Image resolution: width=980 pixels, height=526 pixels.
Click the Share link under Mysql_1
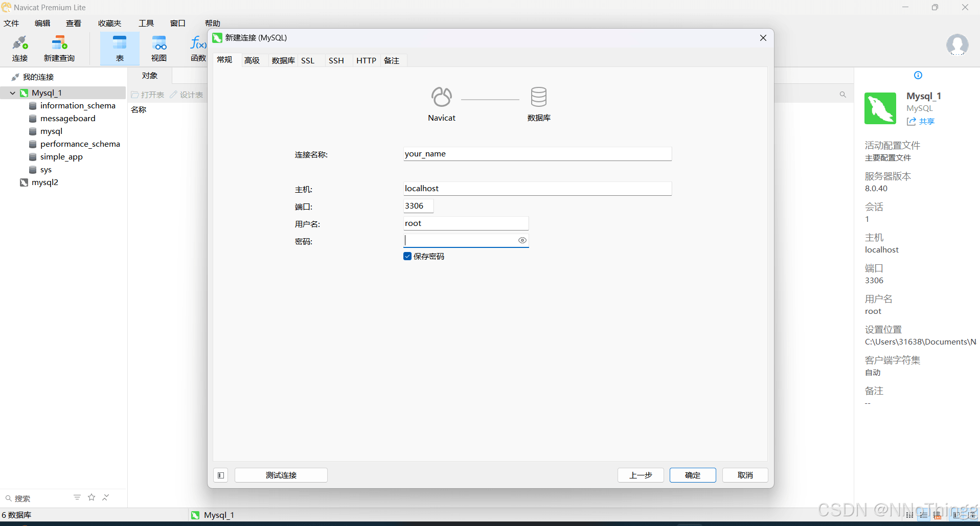pyautogui.click(x=921, y=122)
